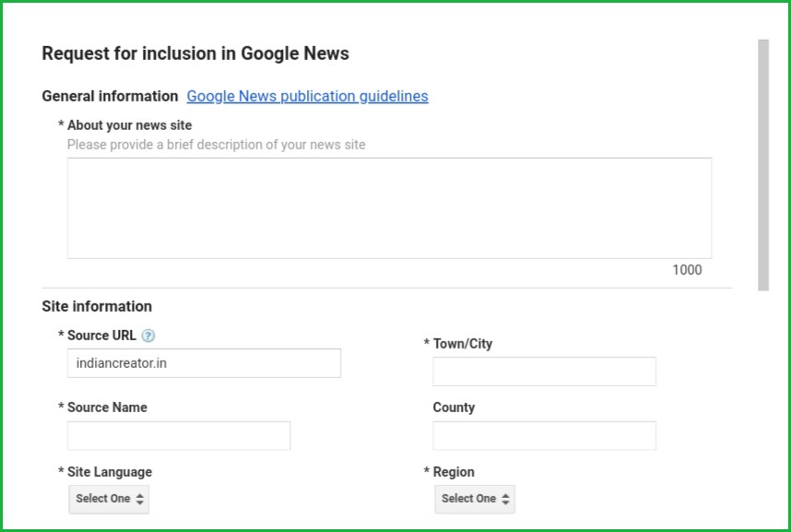The image size is (791, 532).
Task: Click the County label text
Action: [x=454, y=408]
